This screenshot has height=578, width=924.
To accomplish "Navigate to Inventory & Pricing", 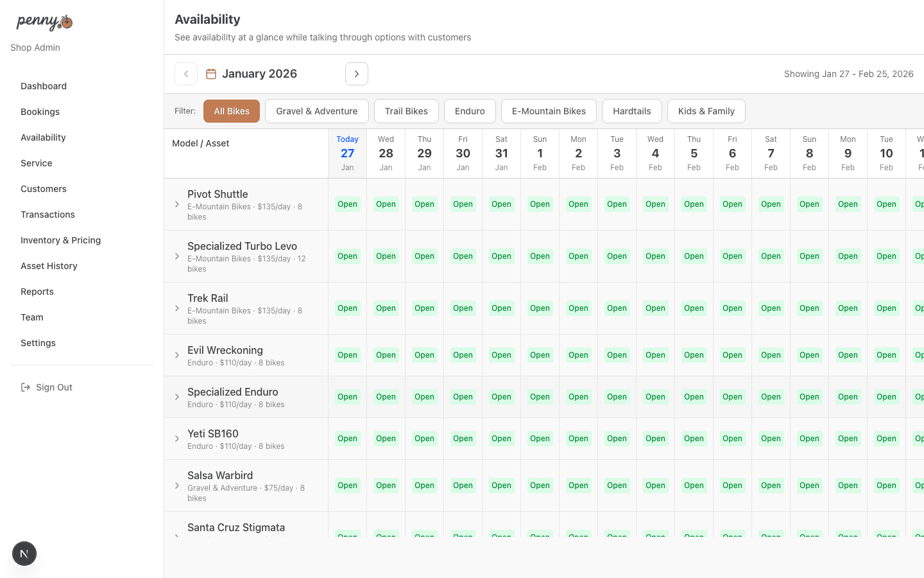I will click(60, 240).
